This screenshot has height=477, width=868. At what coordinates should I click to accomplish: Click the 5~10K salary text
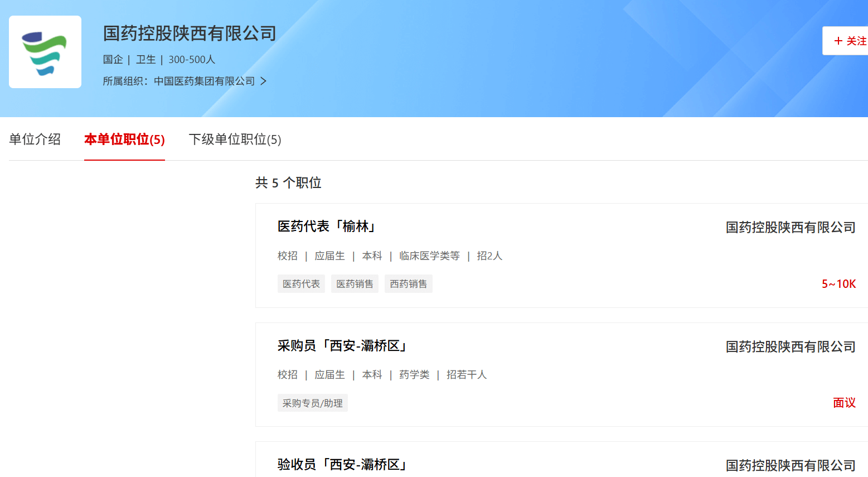tap(838, 284)
